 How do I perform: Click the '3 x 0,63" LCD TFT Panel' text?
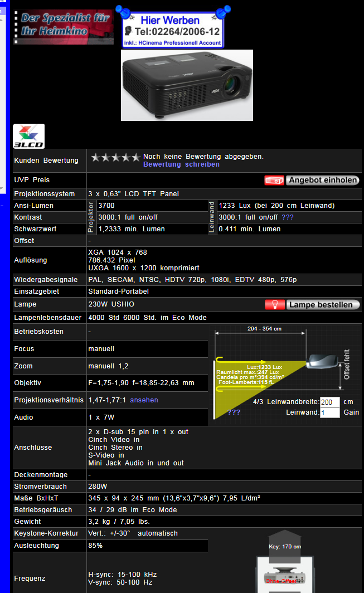[134, 194]
